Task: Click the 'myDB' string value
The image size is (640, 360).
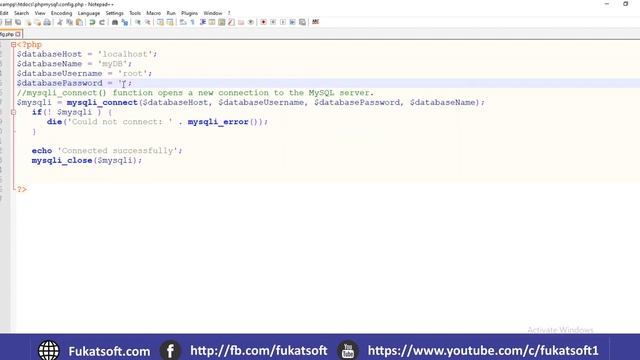Action: pos(113,64)
